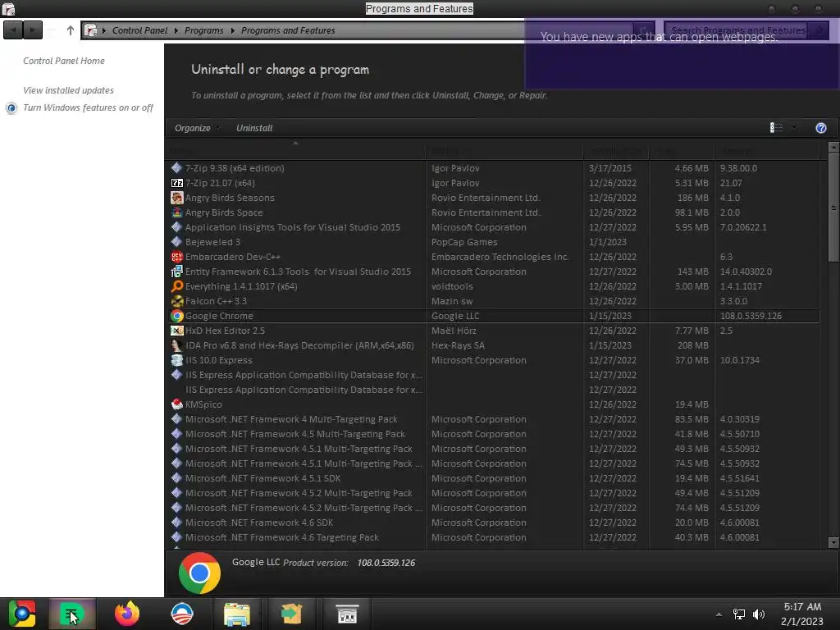Expand the Programs breadcrumb arrow
The width and height of the screenshot is (840, 630).
(232, 30)
